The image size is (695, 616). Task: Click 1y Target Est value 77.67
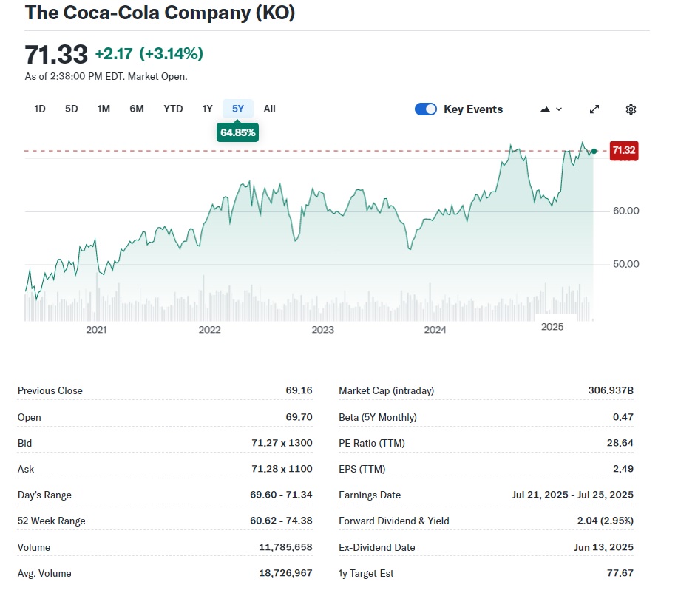(x=620, y=573)
